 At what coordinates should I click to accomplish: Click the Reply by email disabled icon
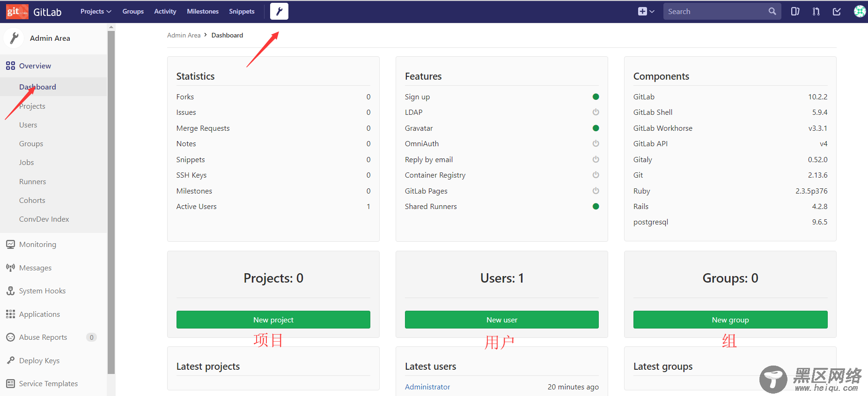click(x=596, y=159)
